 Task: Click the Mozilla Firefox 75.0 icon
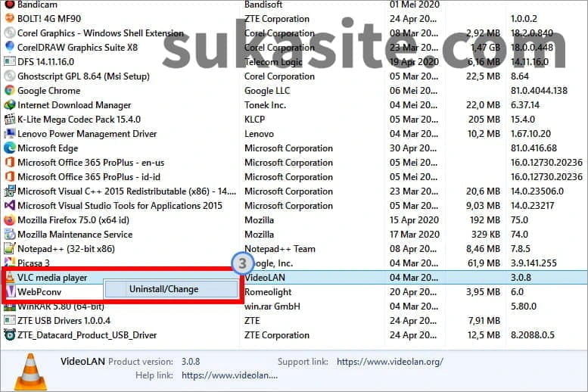(x=9, y=219)
